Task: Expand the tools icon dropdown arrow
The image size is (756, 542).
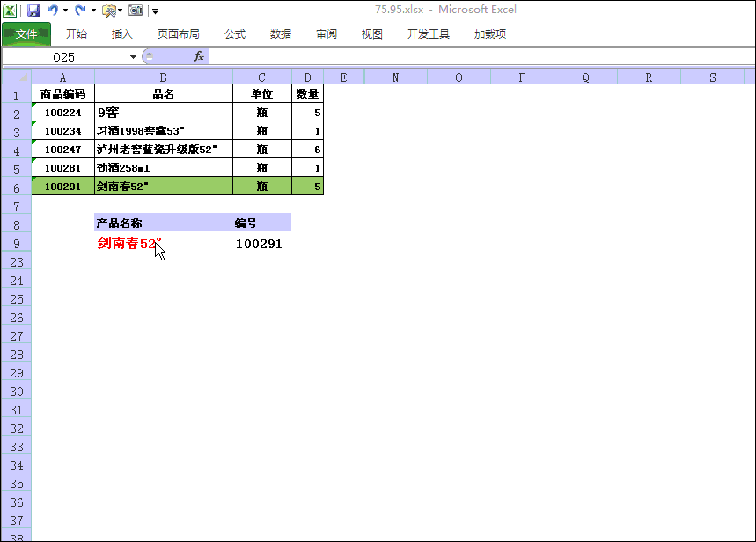Action: pos(120,11)
